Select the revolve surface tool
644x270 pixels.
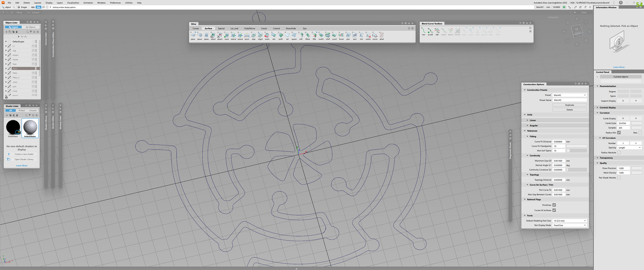(x=267, y=35)
